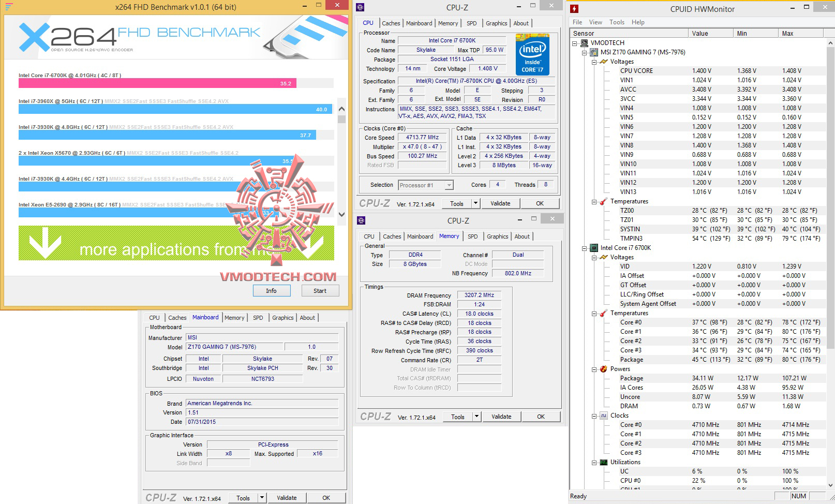The width and height of the screenshot is (835, 504).
Task: Click the scroll down arrow in HWMonitor
Action: [x=831, y=485]
